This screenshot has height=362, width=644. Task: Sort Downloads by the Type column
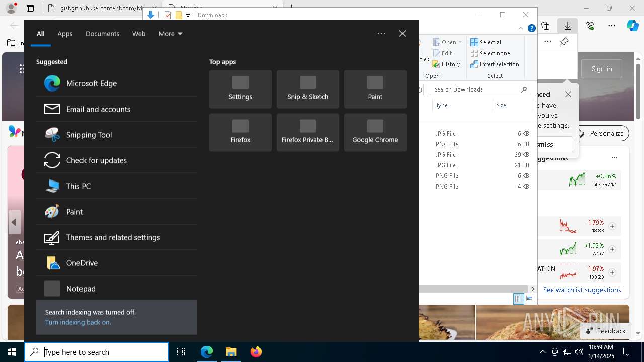462,105
